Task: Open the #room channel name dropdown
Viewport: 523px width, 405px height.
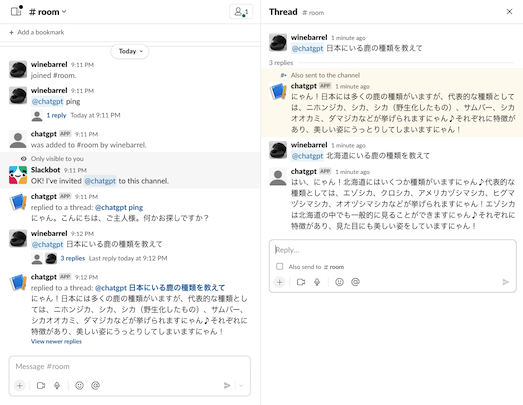Action: pyautogui.click(x=47, y=12)
